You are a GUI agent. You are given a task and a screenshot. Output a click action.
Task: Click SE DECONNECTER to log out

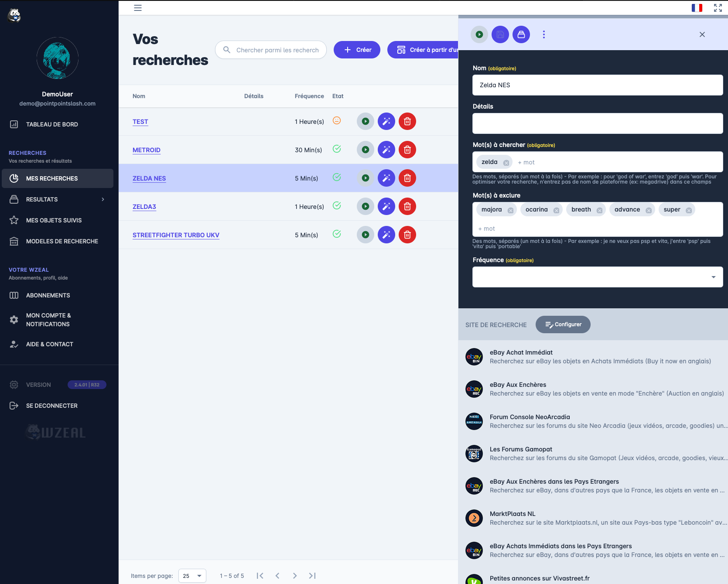(57, 406)
